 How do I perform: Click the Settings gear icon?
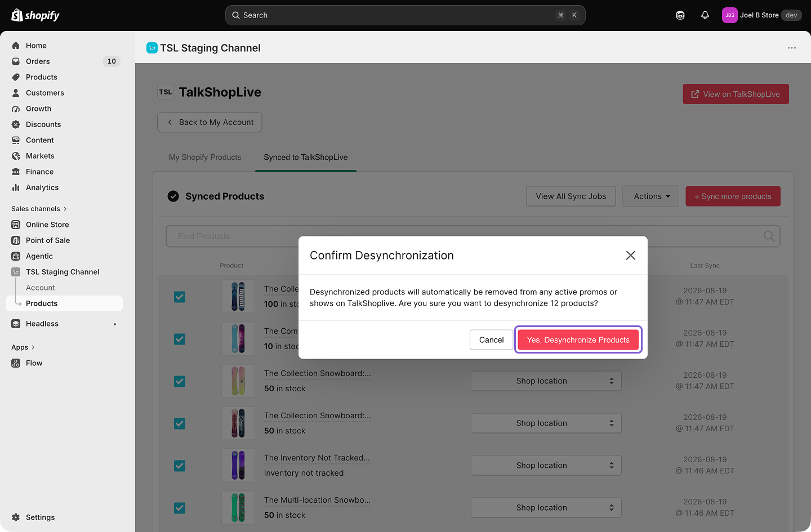click(x=16, y=517)
